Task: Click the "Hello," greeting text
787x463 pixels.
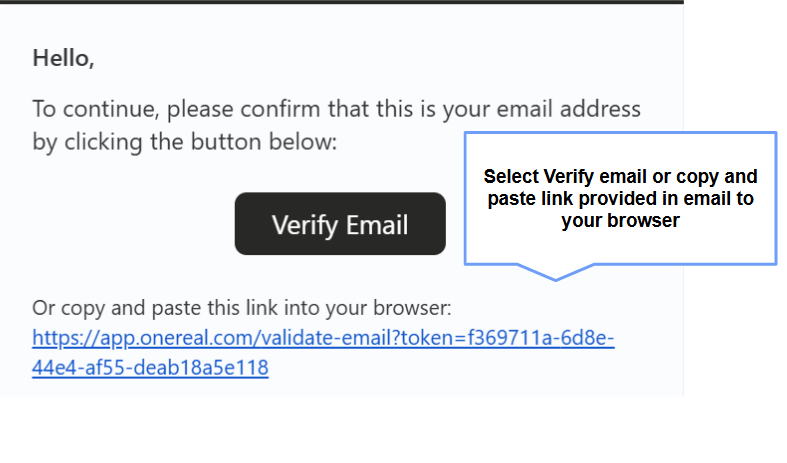Action: point(63,58)
